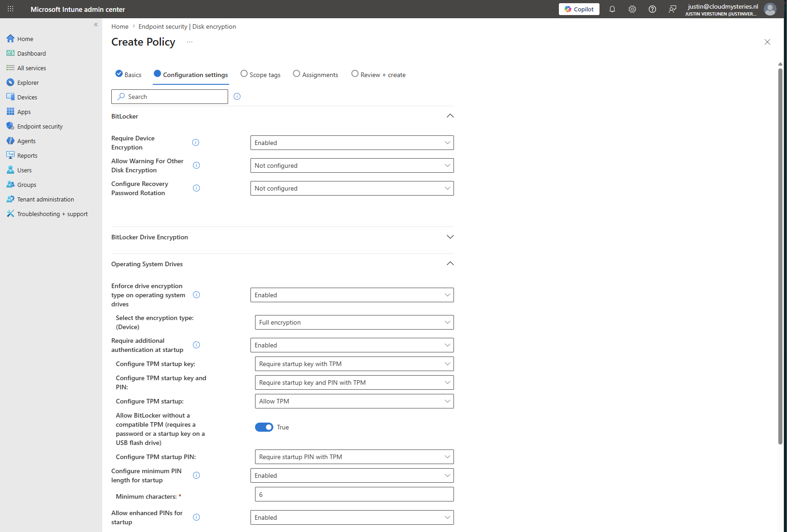Show info for Configure minimum PIN length
This screenshot has width=787, height=532.
coord(197,475)
